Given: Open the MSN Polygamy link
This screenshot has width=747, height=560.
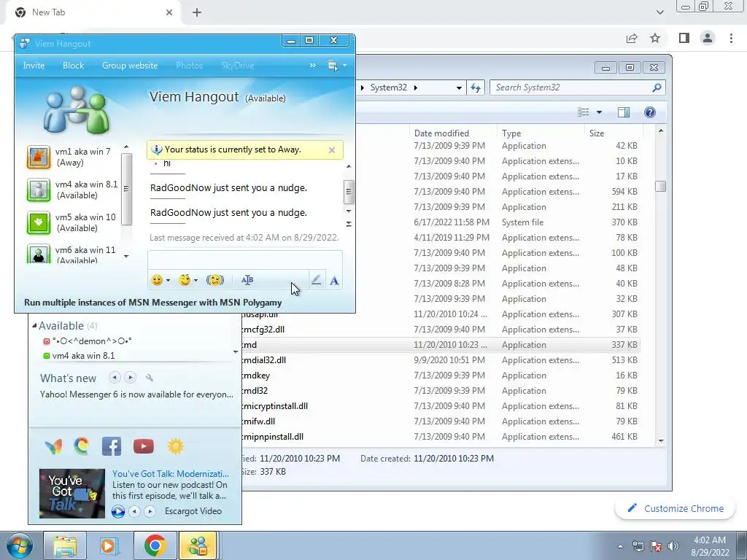Looking at the screenshot, I should (153, 303).
